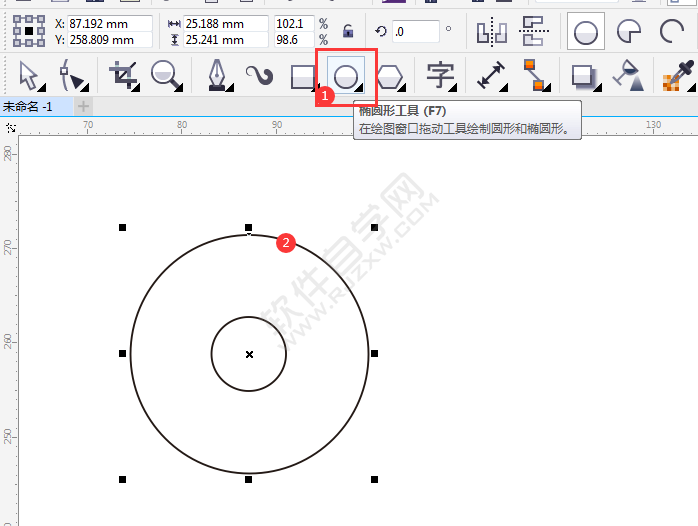Pick the Pen tool
Viewport: 698px width, 526px height.
click(x=217, y=76)
